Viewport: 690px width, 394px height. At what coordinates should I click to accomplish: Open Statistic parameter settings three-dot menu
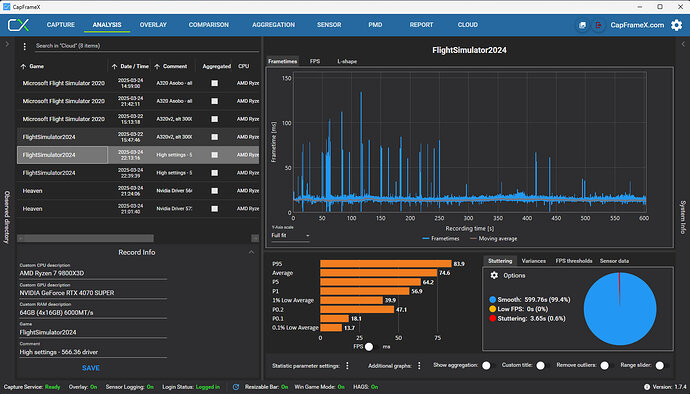[x=347, y=366]
